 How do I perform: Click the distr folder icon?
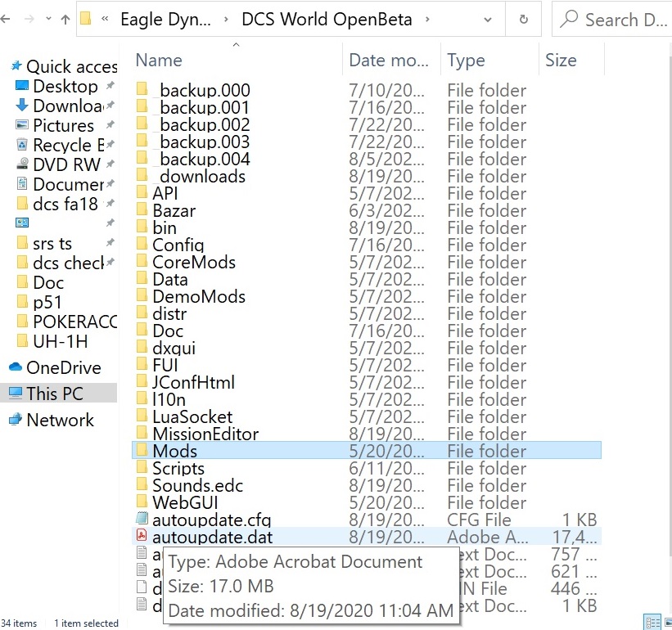pyautogui.click(x=142, y=312)
